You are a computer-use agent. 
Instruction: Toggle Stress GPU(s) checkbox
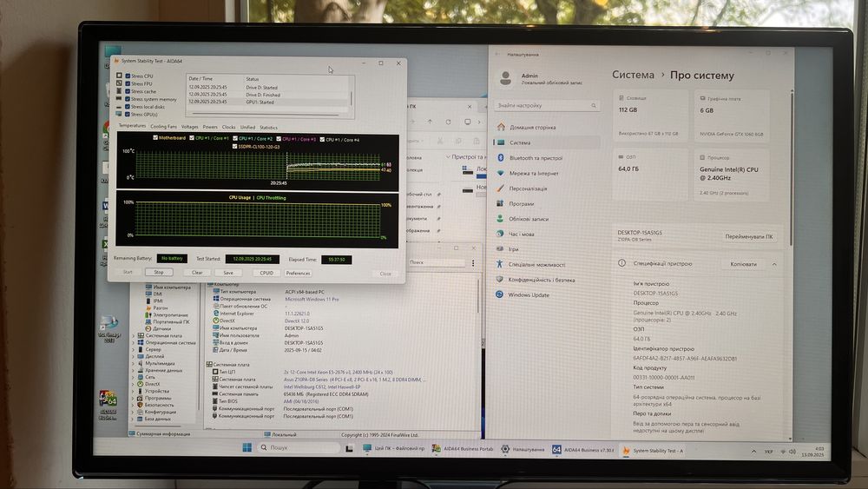[128, 114]
